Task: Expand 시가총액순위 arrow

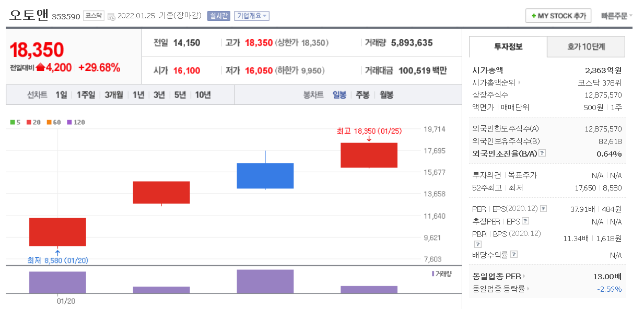Action: (520, 82)
